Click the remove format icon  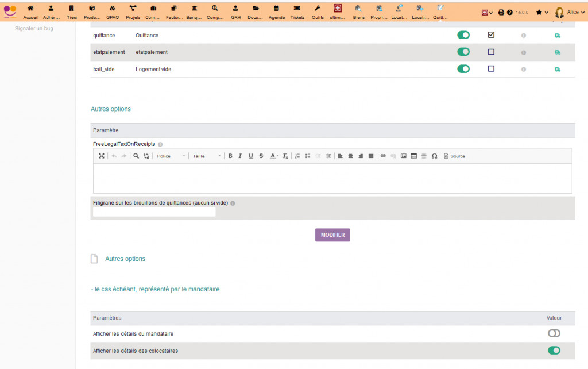(285, 156)
